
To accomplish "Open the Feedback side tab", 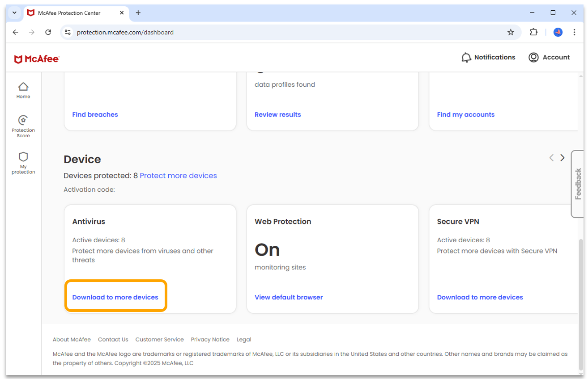I will [x=578, y=184].
